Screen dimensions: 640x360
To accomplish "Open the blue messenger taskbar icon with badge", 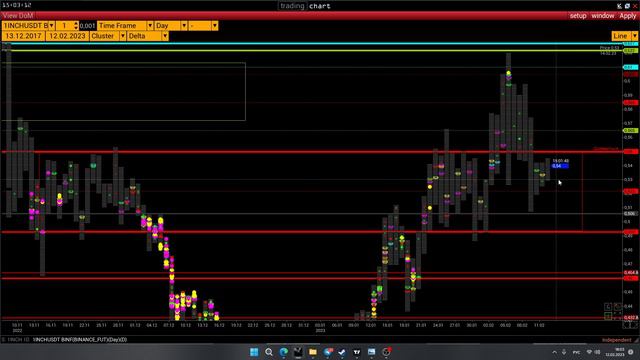I will (x=328, y=351).
